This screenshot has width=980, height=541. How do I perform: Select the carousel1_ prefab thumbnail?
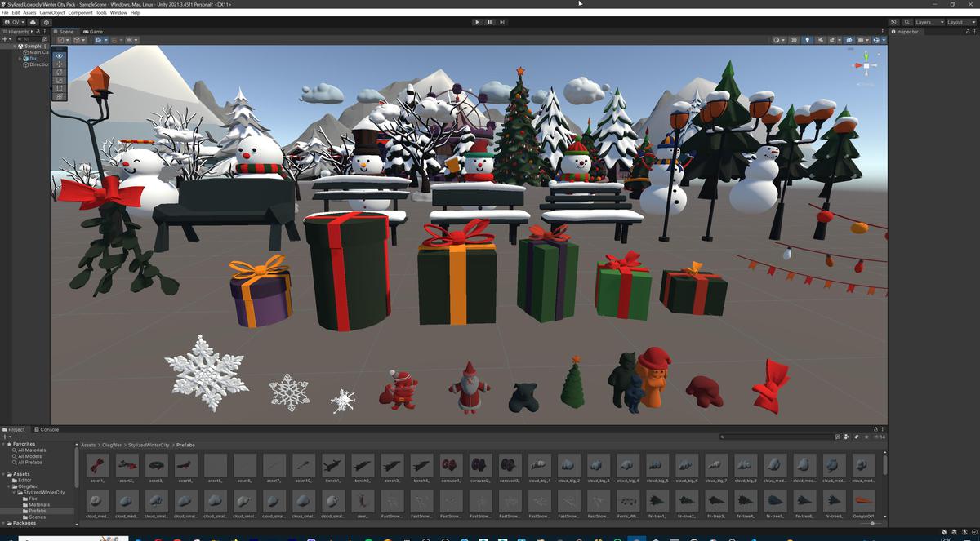(451, 466)
